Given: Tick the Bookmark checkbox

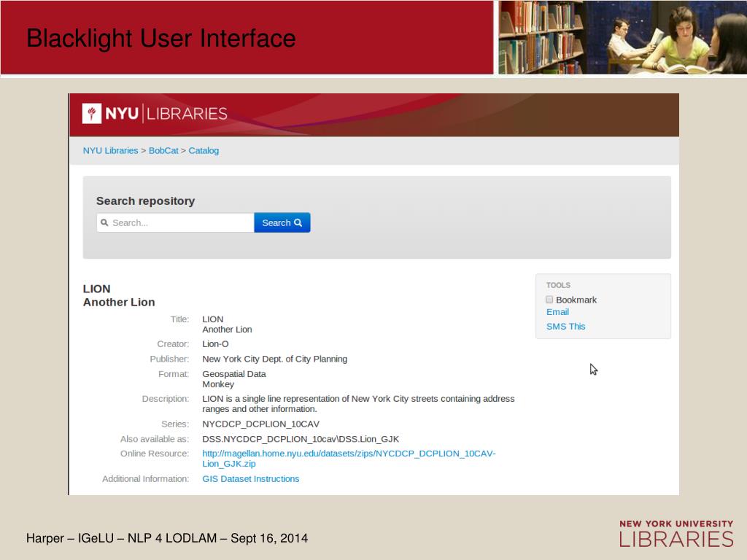Looking at the screenshot, I should click(549, 300).
